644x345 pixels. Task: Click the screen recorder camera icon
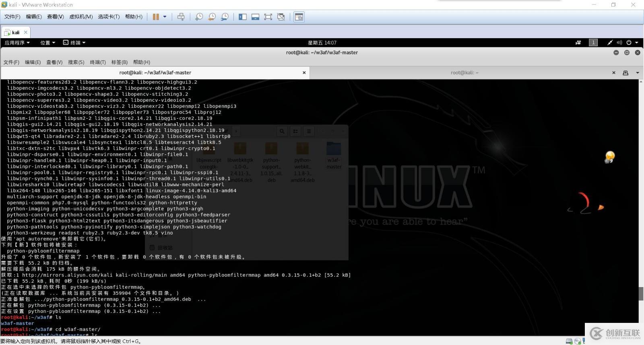[578, 43]
